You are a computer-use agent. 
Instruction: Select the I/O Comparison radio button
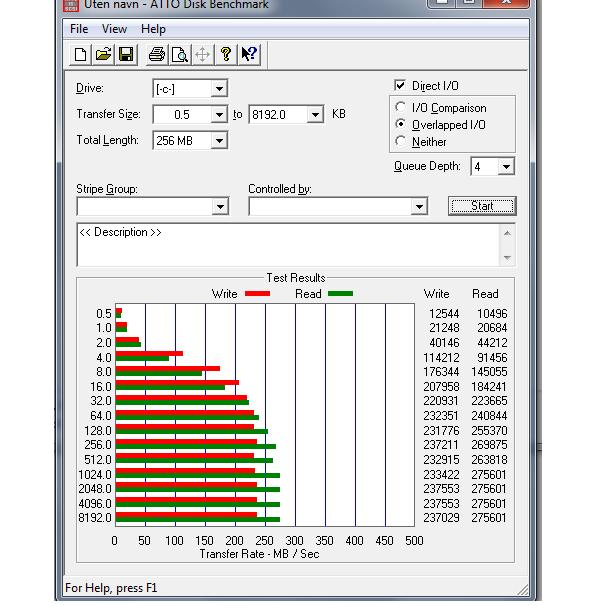point(401,107)
